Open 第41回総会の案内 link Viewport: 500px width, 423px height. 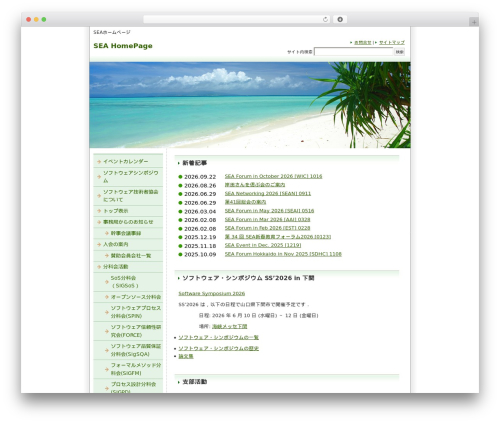[x=245, y=202]
